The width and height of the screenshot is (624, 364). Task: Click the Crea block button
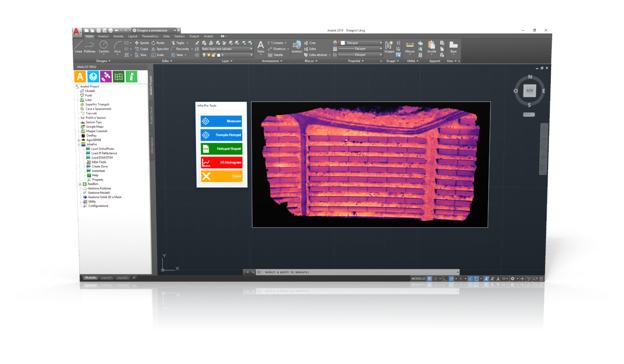click(310, 43)
